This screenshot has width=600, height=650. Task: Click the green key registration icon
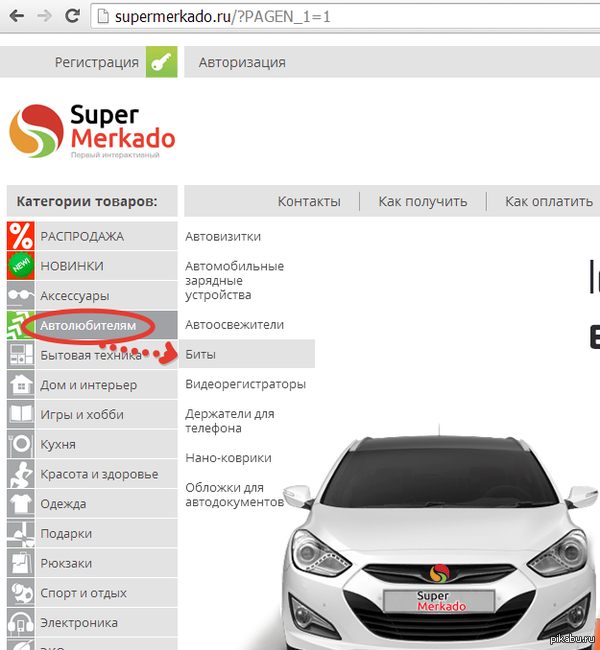tap(161, 62)
